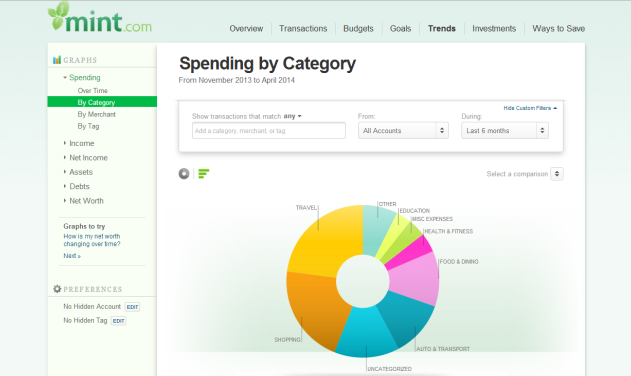Open the Select a comparison dropdown

(x=557, y=174)
